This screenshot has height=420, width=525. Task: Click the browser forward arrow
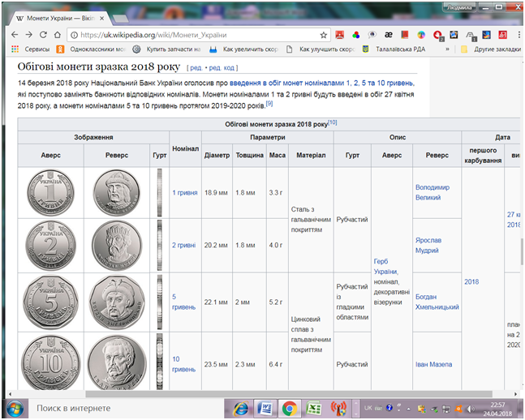pyautogui.click(x=28, y=35)
